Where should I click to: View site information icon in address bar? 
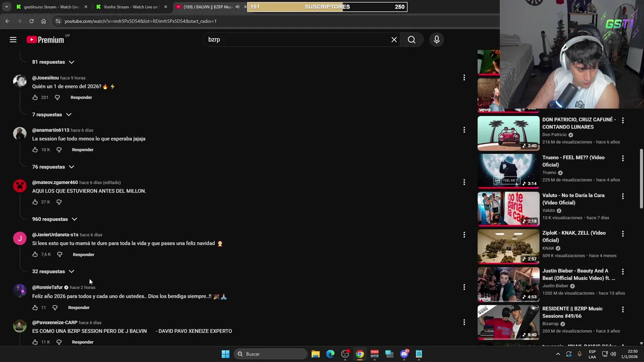pyautogui.click(x=58, y=21)
